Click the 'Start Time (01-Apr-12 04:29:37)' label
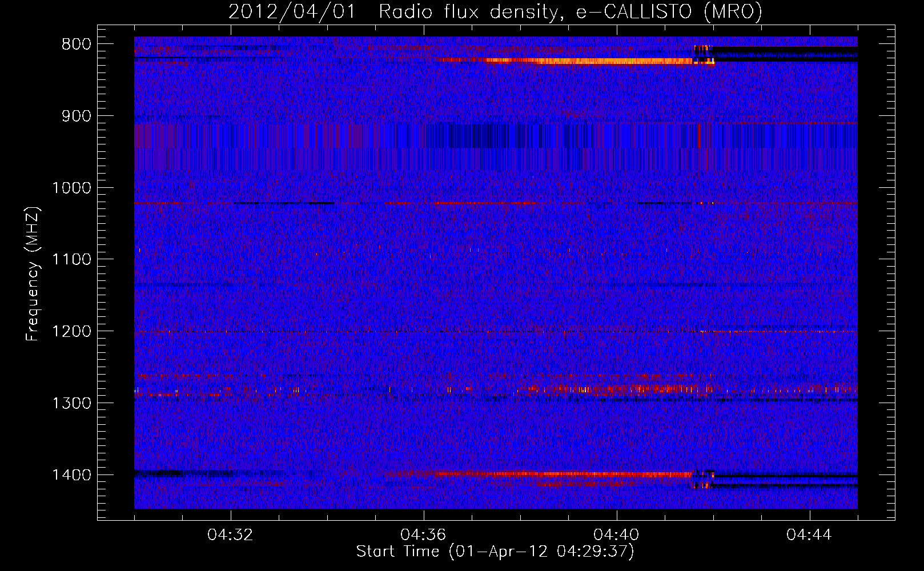Screen dimensions: 924x571 495,552
